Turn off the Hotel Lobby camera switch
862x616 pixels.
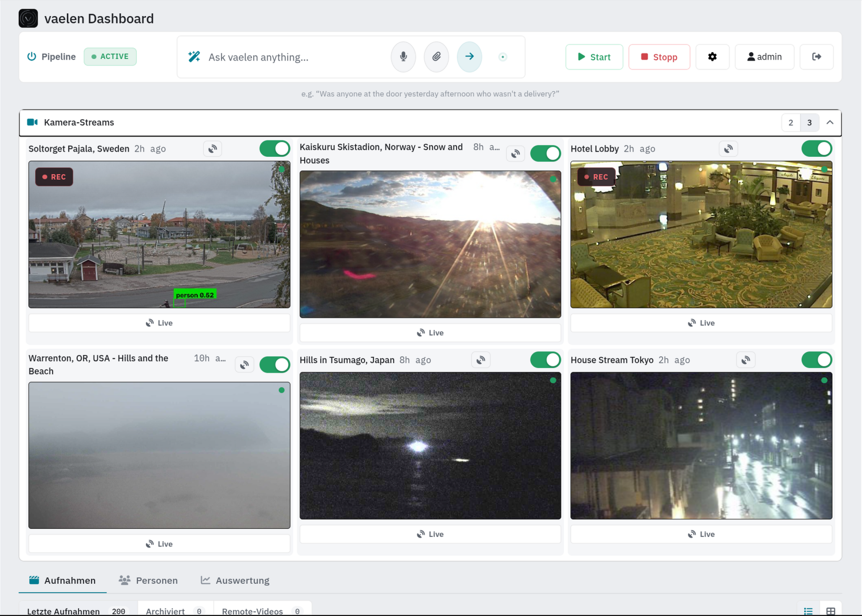(x=817, y=149)
